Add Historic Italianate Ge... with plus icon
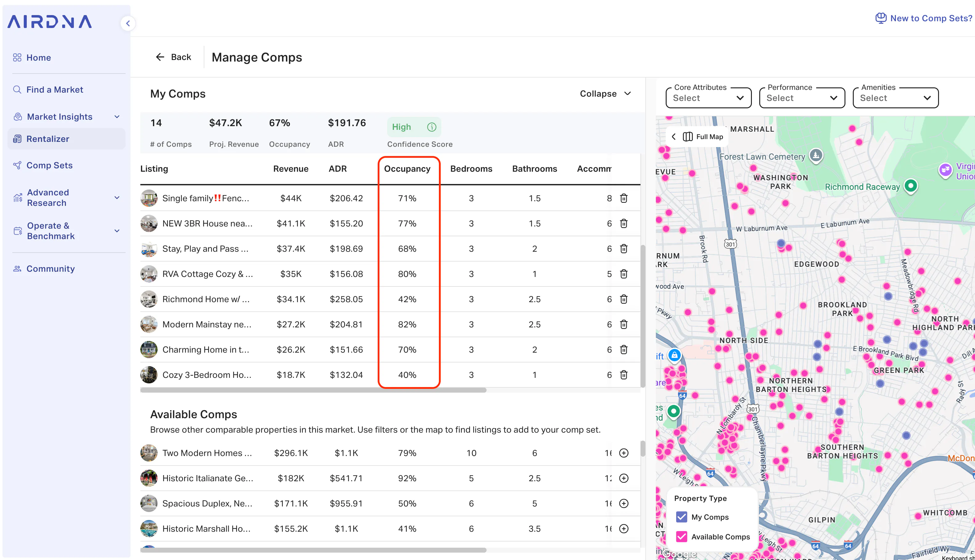 tap(624, 478)
